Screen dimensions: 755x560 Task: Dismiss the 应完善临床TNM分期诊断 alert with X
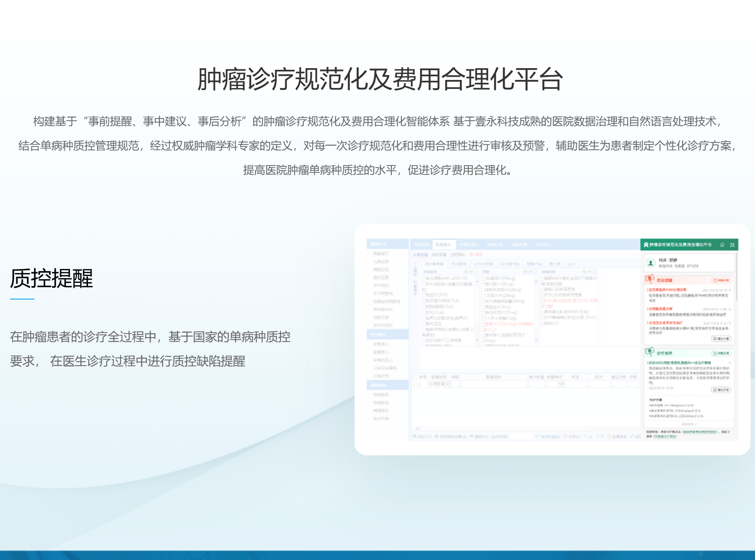(730, 290)
